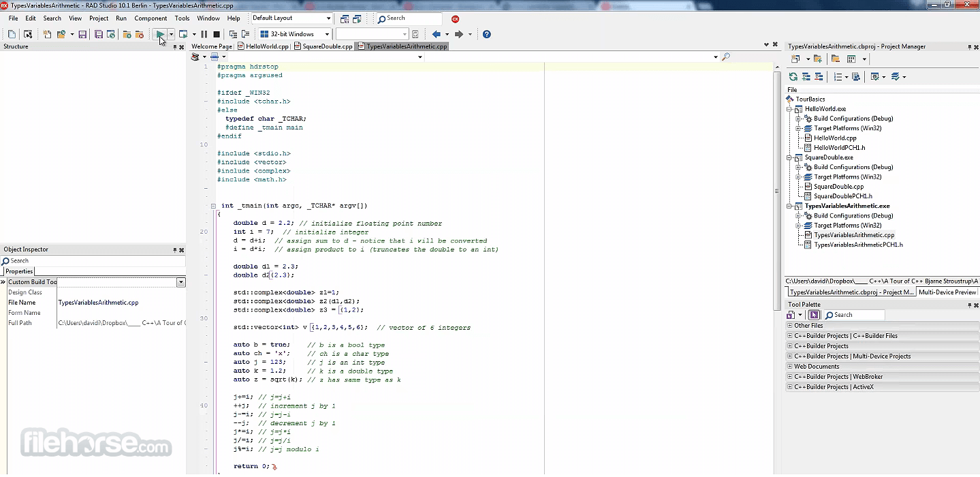Click Add New Project icon in Project Manager
Image resolution: width=980 pixels, height=477 pixels.
[x=817, y=59]
